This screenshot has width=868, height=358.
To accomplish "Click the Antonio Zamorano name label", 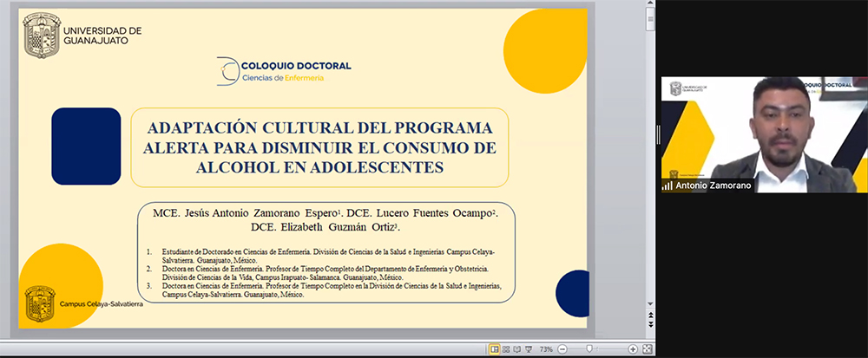I will 711,186.
